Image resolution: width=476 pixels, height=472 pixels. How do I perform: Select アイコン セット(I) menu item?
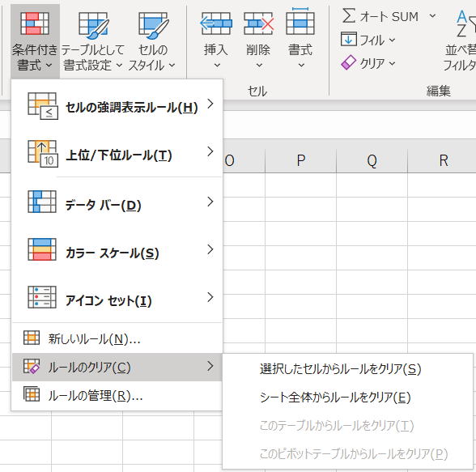(117, 297)
